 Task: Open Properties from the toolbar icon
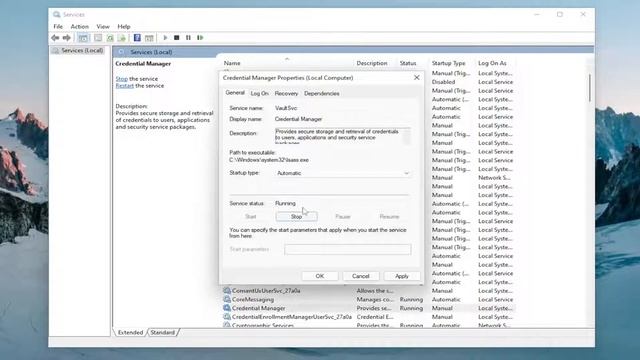[x=98, y=38]
